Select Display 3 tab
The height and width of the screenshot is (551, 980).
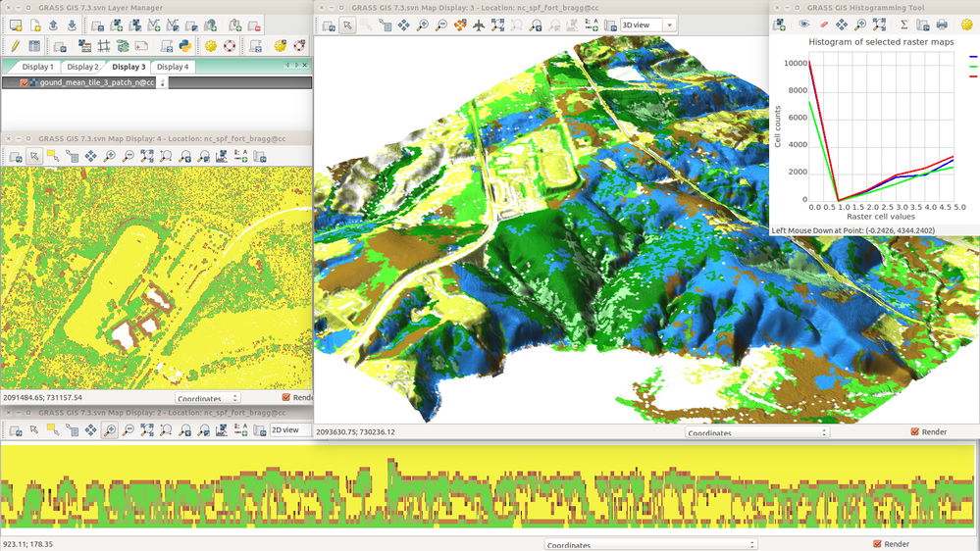[129, 67]
